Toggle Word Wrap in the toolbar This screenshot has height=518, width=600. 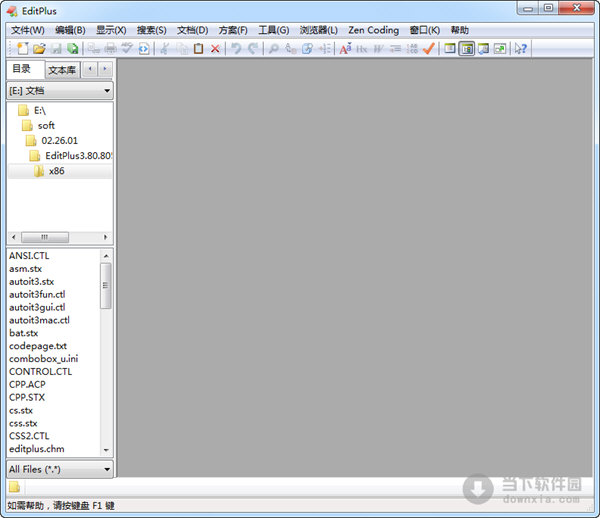378,49
